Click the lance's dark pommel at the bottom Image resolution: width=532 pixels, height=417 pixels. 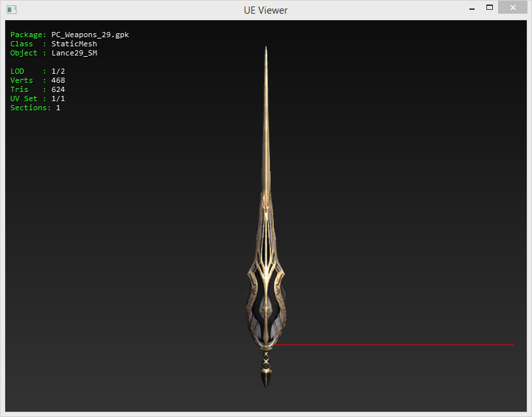point(265,377)
